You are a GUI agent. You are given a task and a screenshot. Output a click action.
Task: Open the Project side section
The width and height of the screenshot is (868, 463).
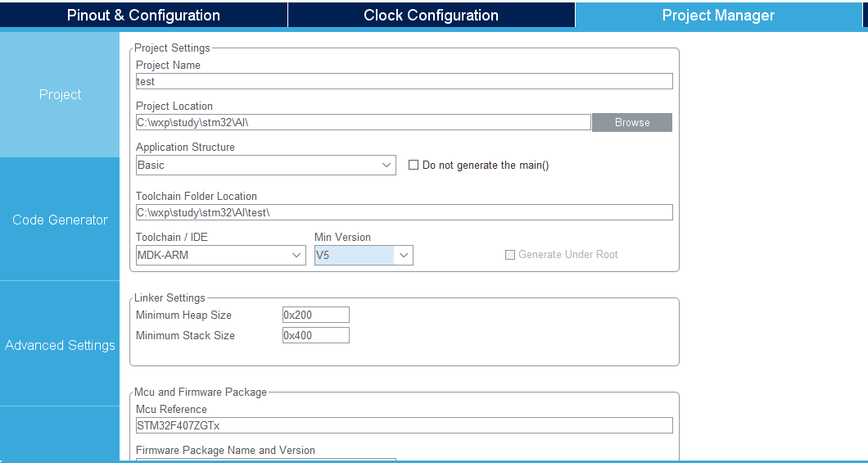[x=60, y=95]
